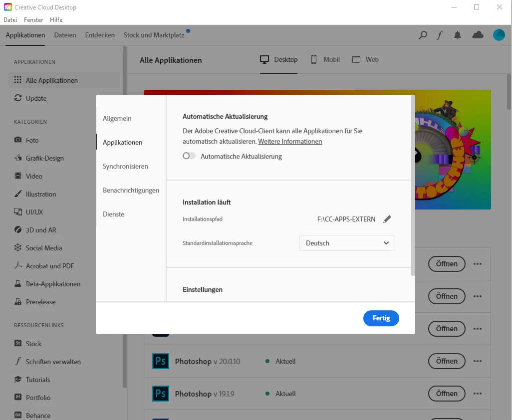Open the fonts icon in header
Image resolution: width=512 pixels, height=420 pixels.
coord(440,35)
